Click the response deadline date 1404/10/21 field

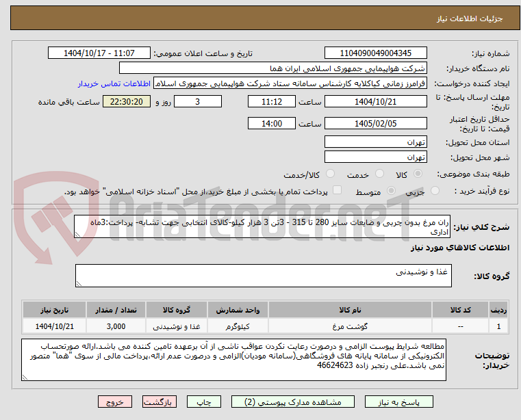click(375, 102)
